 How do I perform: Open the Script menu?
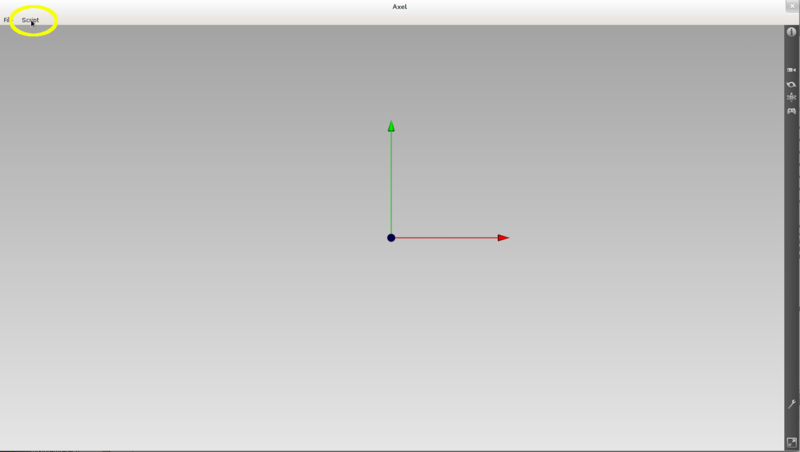click(x=30, y=20)
